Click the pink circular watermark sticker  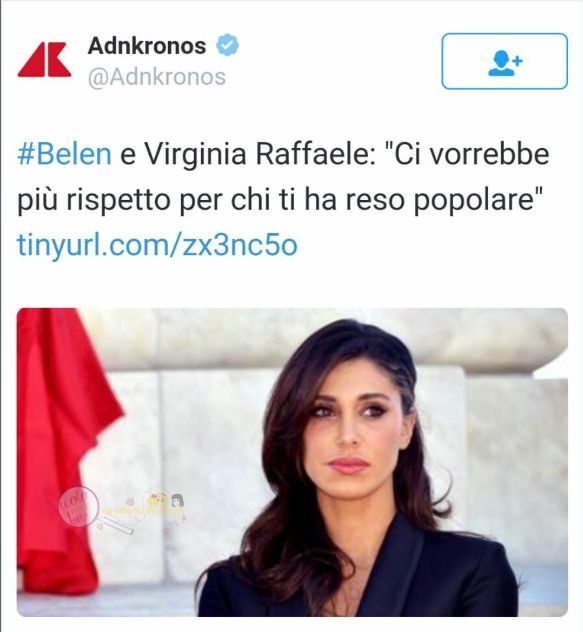coord(79,506)
